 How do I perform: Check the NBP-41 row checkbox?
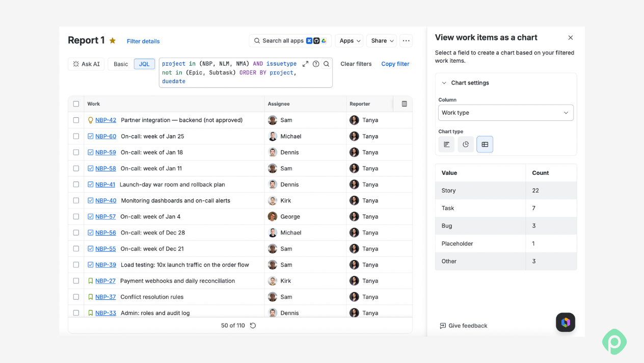(x=76, y=185)
